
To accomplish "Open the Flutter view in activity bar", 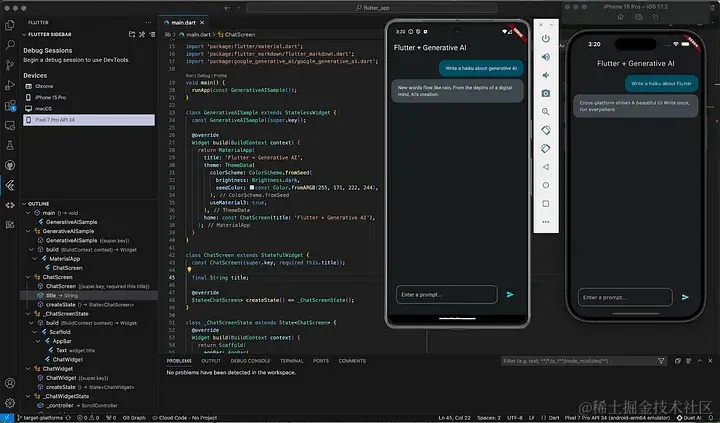I will tap(10, 185).
